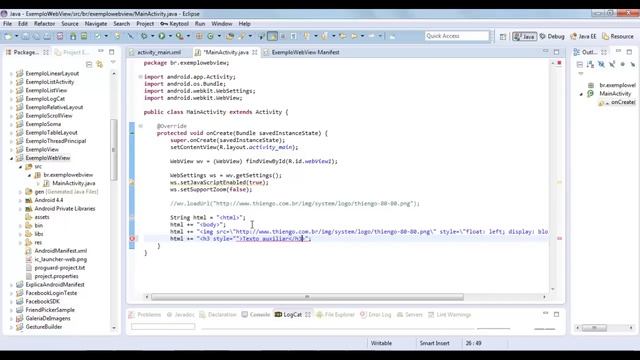This screenshot has height=360, width=640.
Task: Click the red error marker beside html line
Action: (132, 238)
